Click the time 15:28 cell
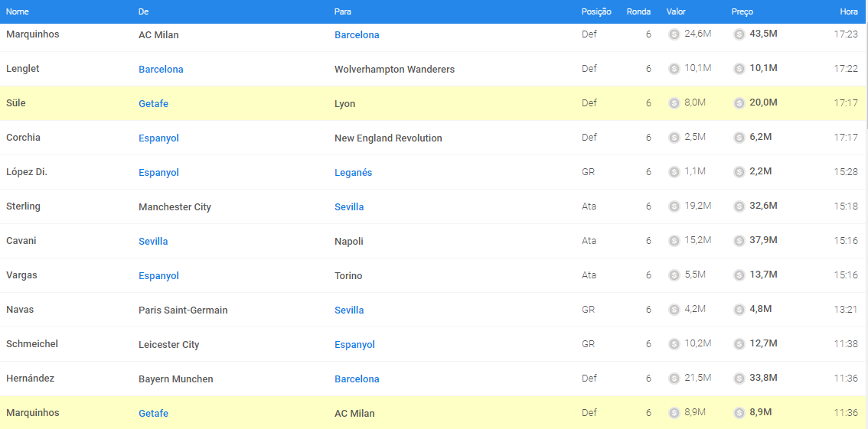The height and width of the screenshot is (429, 868). tap(846, 172)
